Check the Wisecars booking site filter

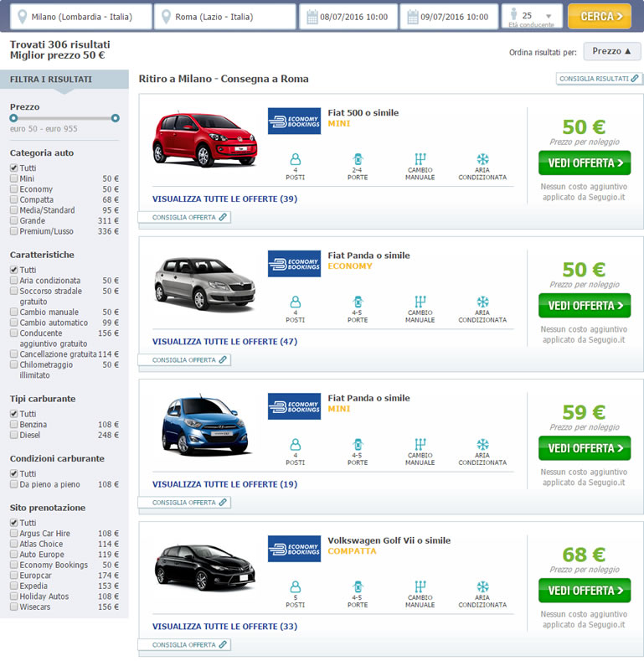click(x=14, y=607)
